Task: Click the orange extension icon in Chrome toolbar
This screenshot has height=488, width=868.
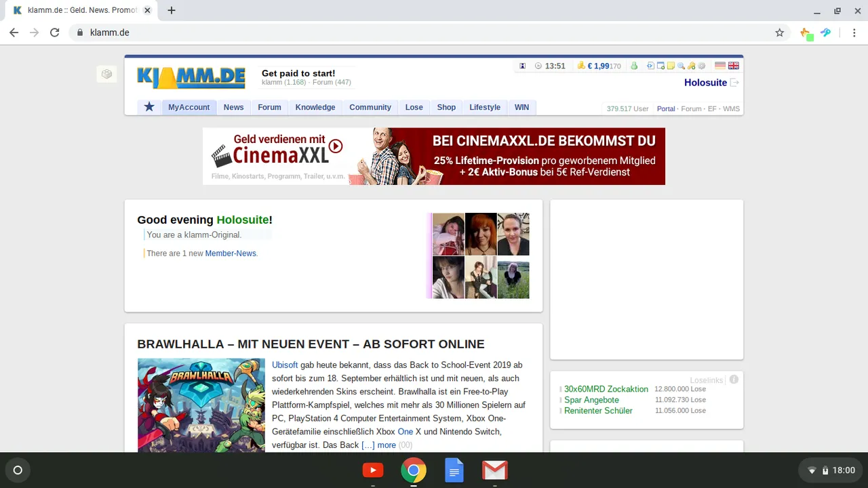Action: (806, 33)
